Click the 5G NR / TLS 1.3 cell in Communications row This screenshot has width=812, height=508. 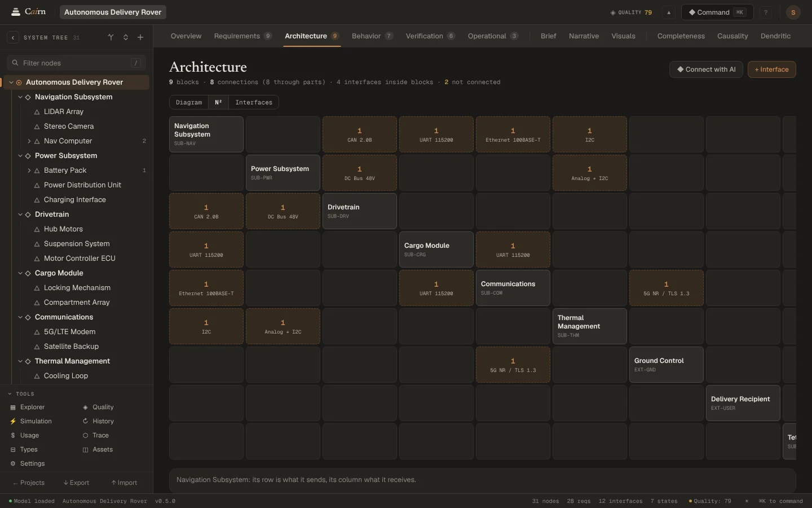667,288
